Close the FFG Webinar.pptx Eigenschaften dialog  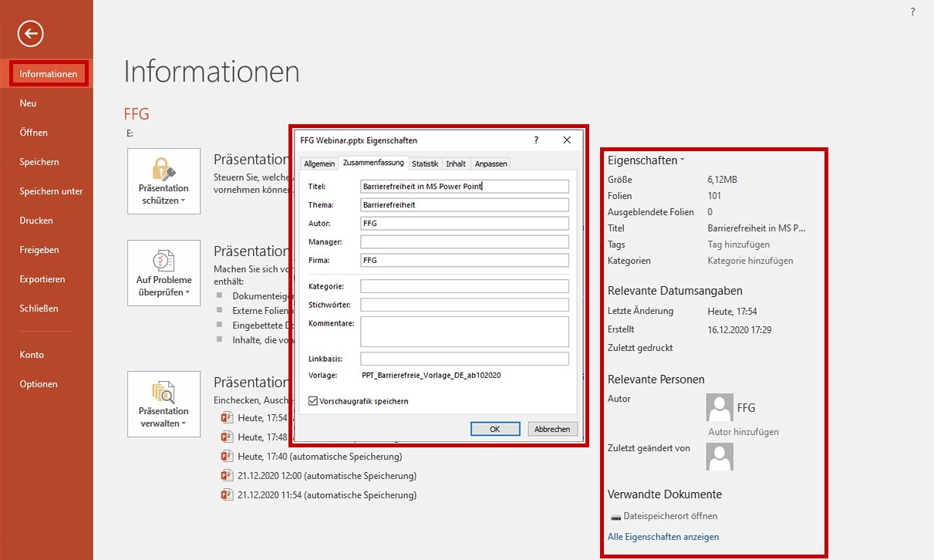tap(567, 140)
